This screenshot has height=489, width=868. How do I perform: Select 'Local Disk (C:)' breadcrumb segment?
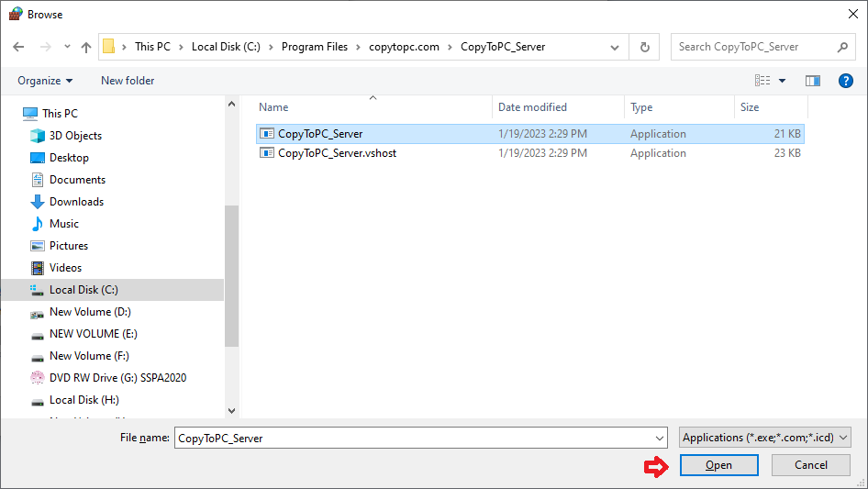[226, 47]
